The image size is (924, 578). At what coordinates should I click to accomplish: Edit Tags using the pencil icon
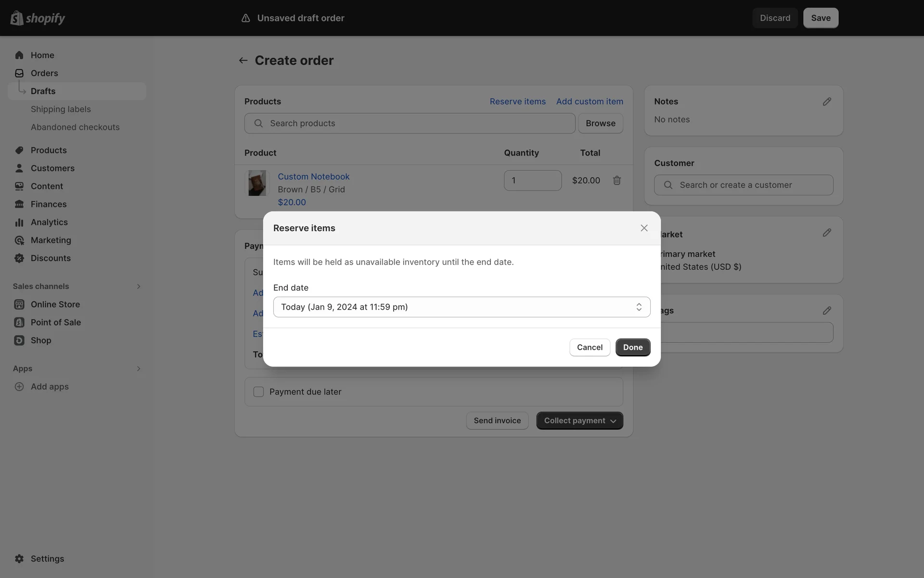click(x=826, y=311)
